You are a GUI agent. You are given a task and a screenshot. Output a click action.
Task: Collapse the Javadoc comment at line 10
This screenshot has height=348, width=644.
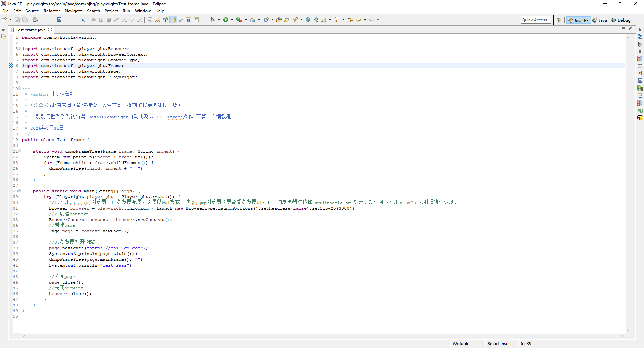19,89
